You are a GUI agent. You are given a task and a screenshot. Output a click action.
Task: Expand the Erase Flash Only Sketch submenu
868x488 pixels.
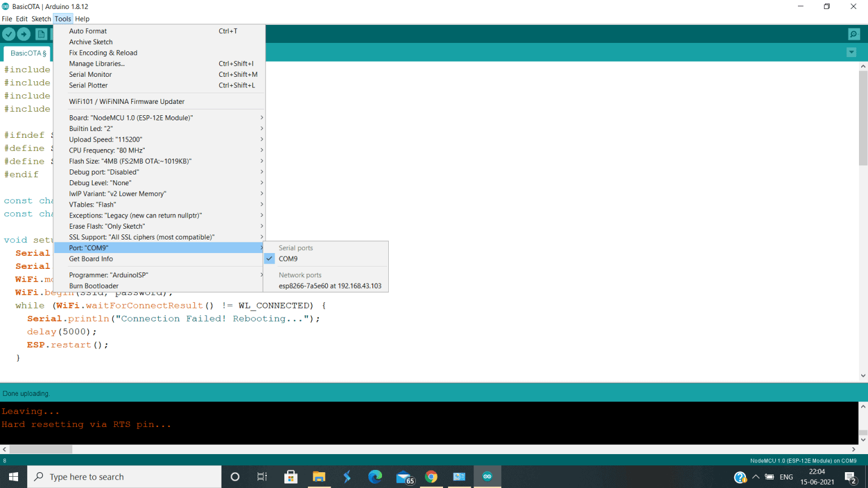159,226
